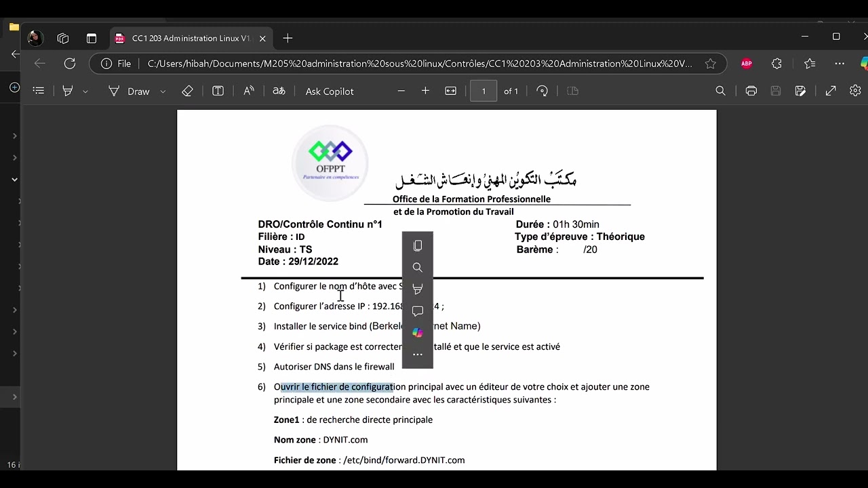Click the highlighted text 'uvrir le fichier de configurat'

click(337, 387)
